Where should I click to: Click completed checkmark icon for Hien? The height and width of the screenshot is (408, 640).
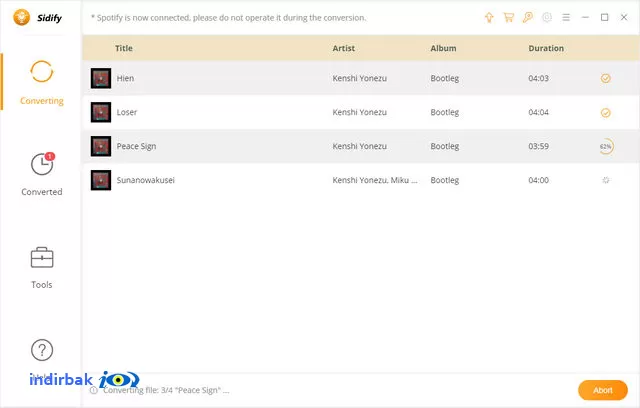pos(605,78)
